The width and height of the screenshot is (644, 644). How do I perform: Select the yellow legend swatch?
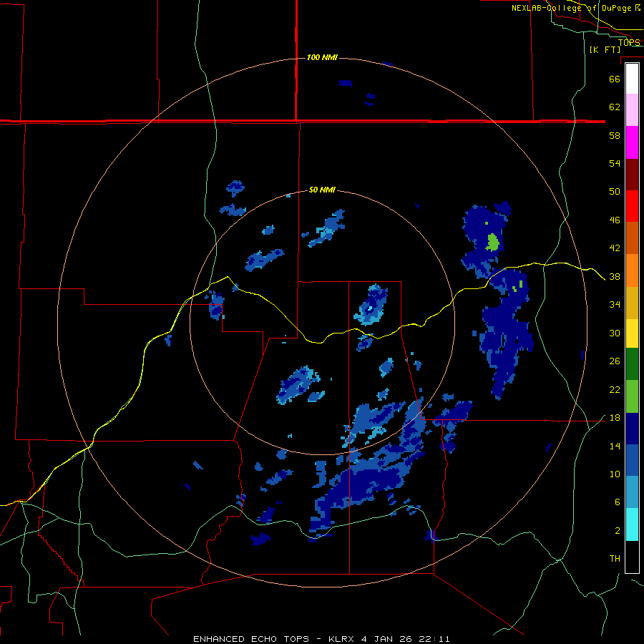pos(632,333)
